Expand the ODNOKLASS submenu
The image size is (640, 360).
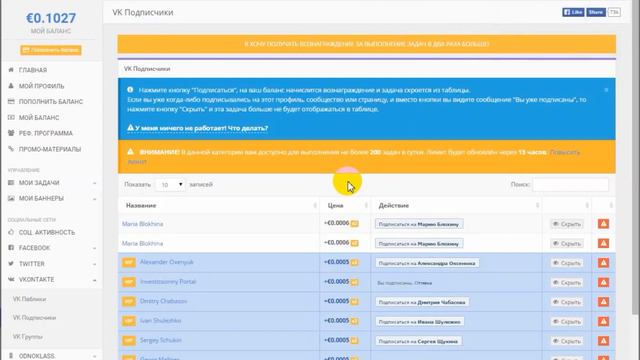[94, 356]
